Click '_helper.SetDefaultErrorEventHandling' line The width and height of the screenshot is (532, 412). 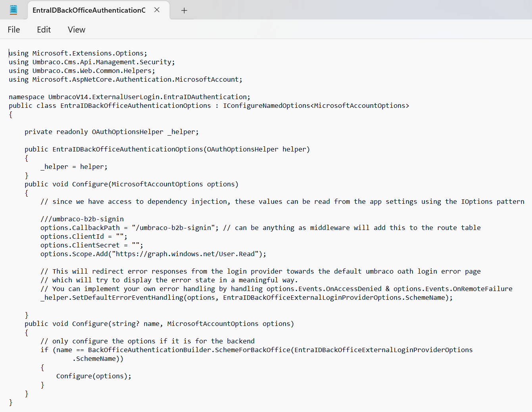click(246, 297)
